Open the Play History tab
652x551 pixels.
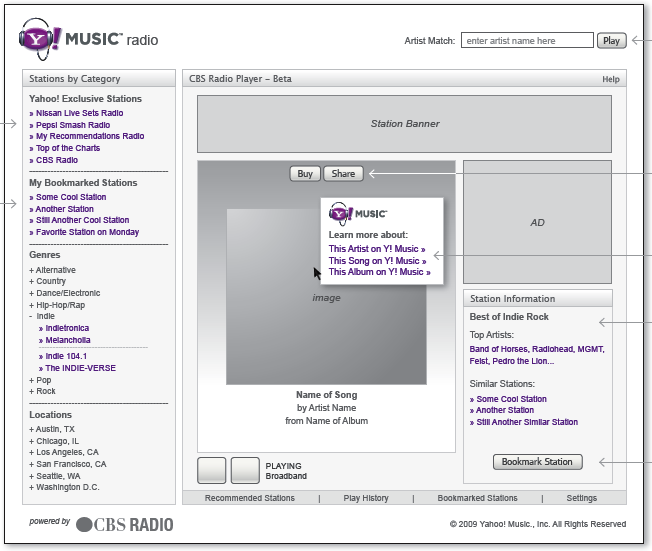pos(366,498)
